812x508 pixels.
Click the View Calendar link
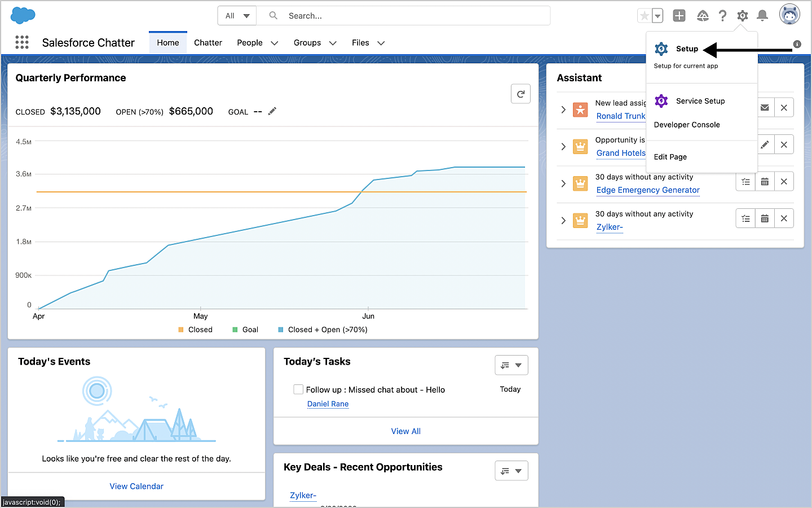coord(136,486)
